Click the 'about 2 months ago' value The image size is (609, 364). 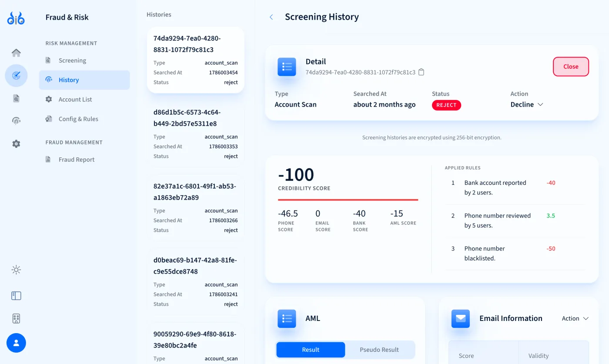[x=385, y=104]
